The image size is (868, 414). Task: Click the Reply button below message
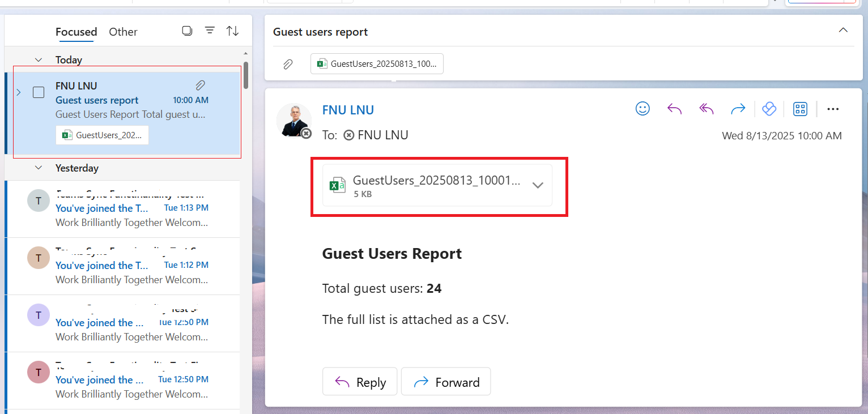point(360,382)
